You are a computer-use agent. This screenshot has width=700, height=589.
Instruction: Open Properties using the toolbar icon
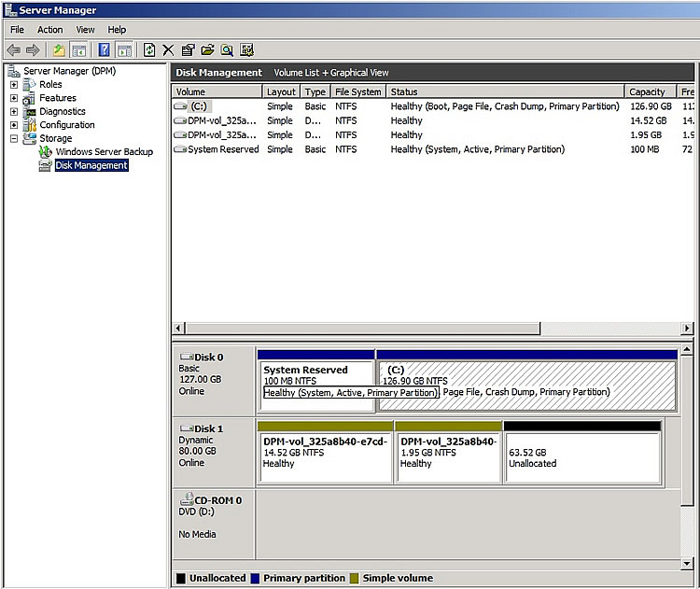tap(188, 49)
